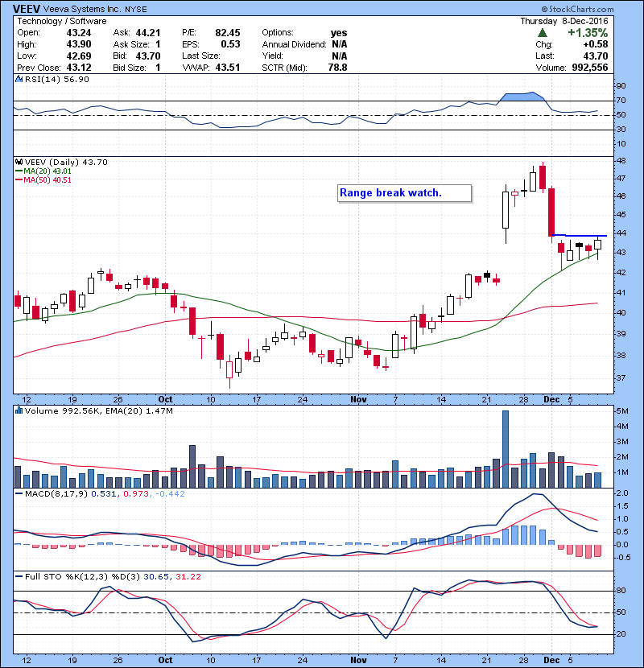Click the SCTR (Mid) value 78.8
The width and height of the screenshot is (644, 668).
[x=337, y=68]
